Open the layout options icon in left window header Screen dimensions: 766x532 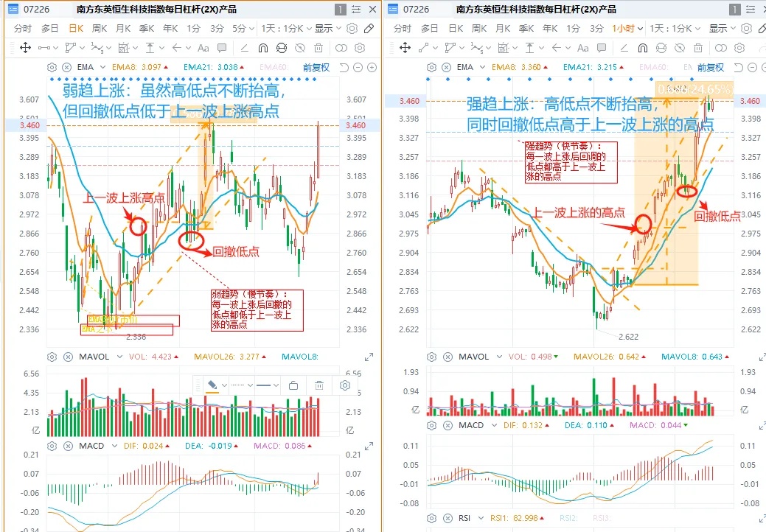(357, 9)
